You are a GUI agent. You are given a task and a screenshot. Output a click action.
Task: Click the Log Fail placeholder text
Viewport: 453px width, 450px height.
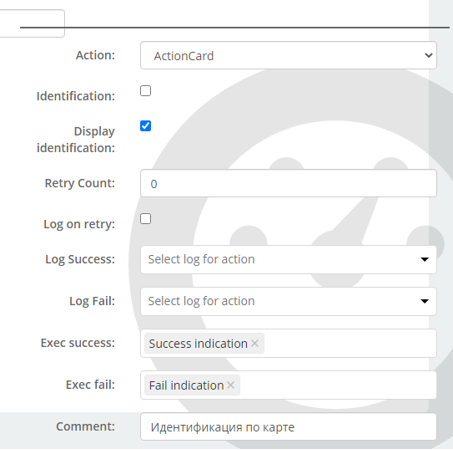[201, 301]
